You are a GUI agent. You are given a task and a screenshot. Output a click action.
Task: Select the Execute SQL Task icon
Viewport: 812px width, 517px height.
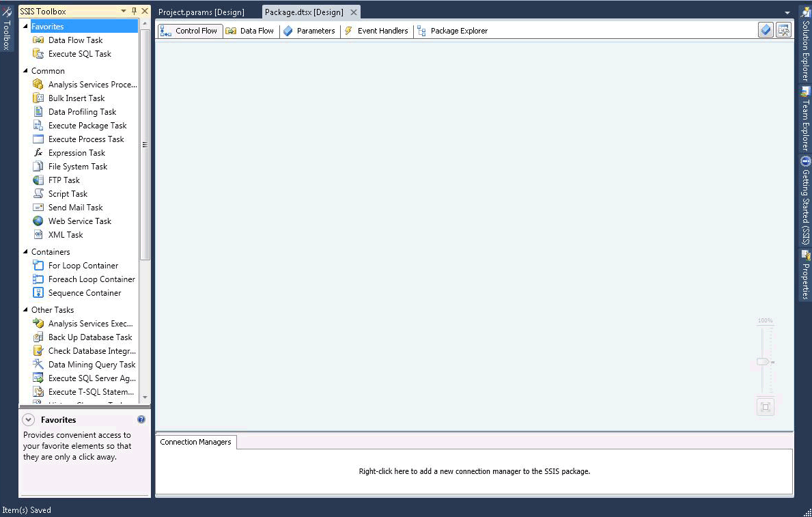(x=39, y=53)
